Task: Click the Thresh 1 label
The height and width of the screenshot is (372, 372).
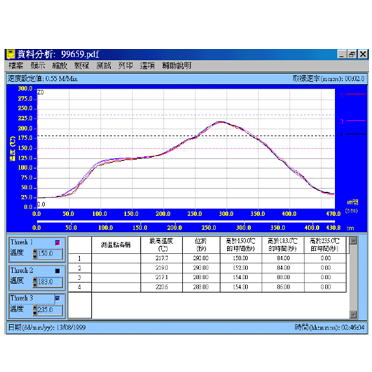Action: point(22,242)
